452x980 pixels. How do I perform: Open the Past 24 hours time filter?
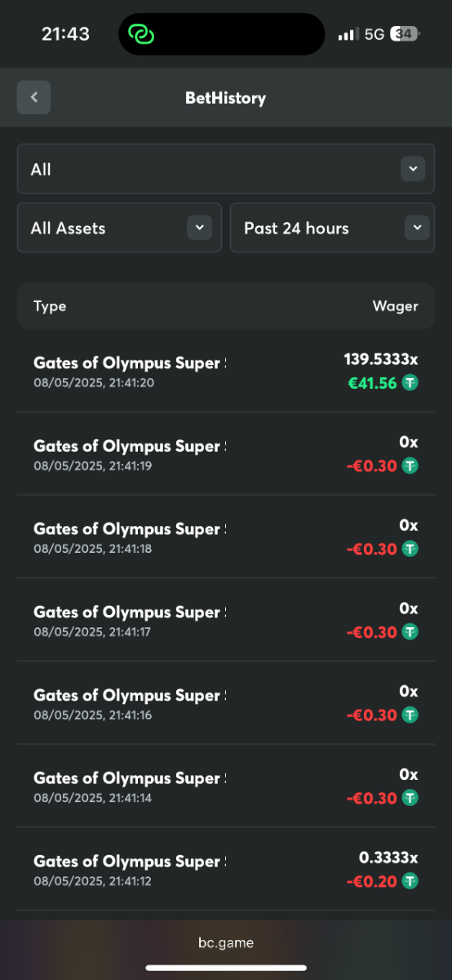pyautogui.click(x=333, y=228)
